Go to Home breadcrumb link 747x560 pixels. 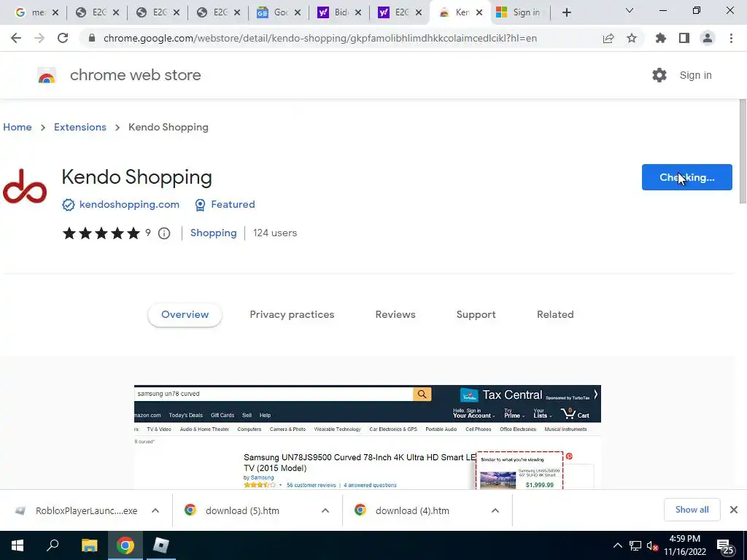coord(18,127)
